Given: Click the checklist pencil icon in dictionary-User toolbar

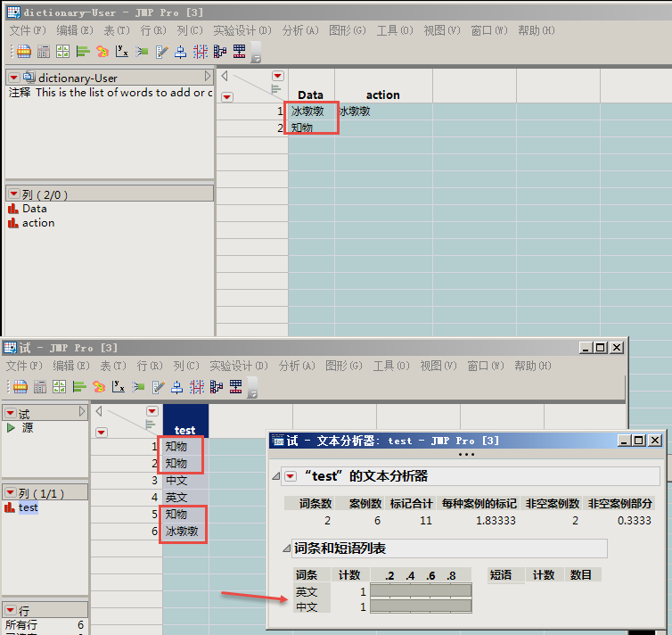Looking at the screenshot, I should coord(161,52).
